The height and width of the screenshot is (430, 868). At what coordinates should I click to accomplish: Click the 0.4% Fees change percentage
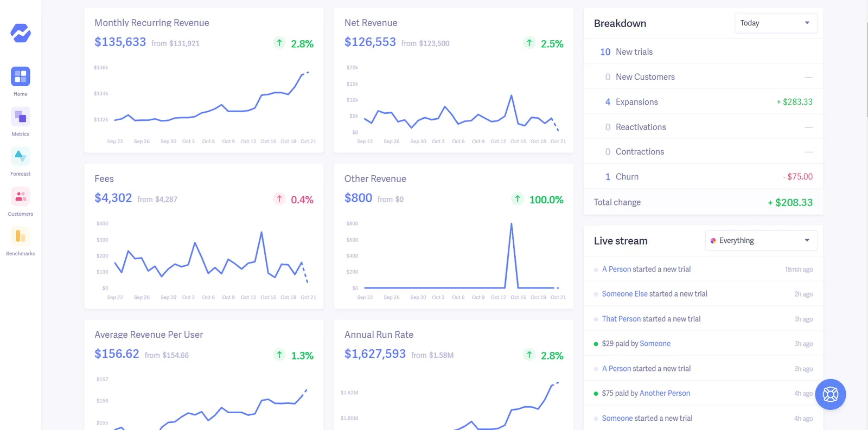[302, 200]
